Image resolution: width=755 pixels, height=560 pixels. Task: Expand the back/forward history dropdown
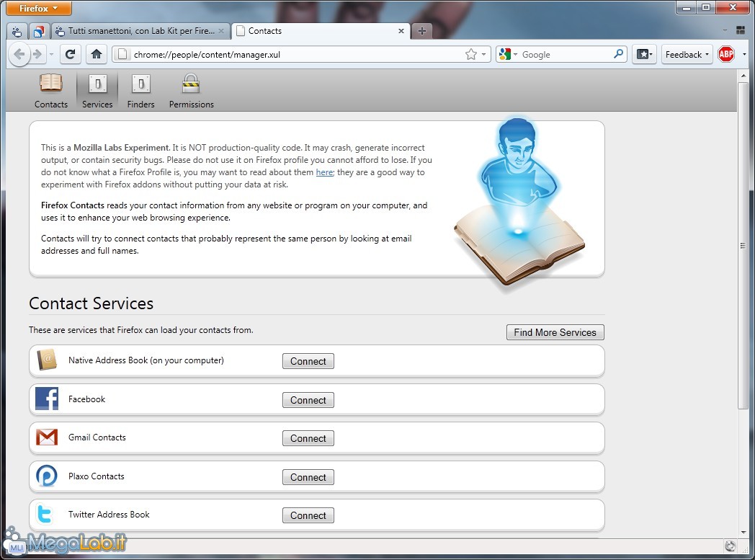tap(51, 54)
